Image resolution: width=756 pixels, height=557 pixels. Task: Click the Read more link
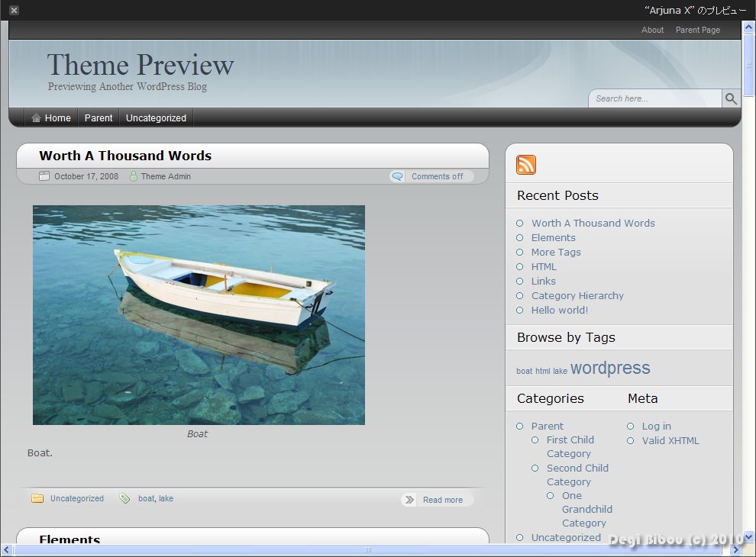[443, 500]
